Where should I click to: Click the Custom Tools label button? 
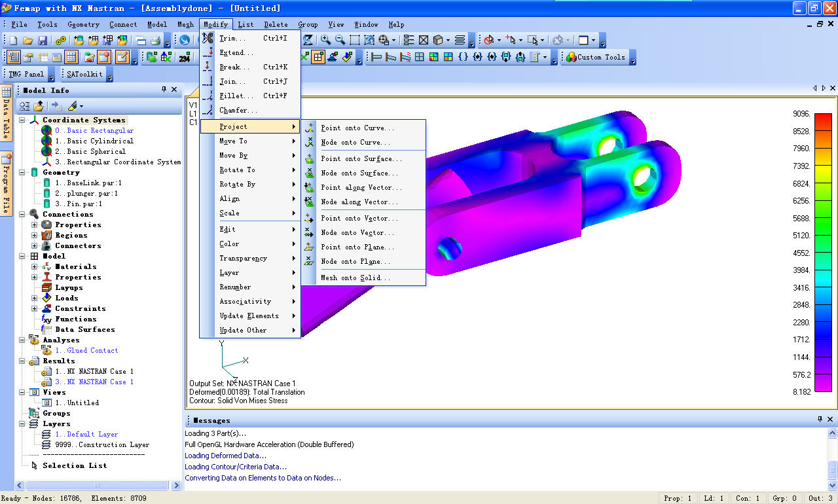coord(601,58)
